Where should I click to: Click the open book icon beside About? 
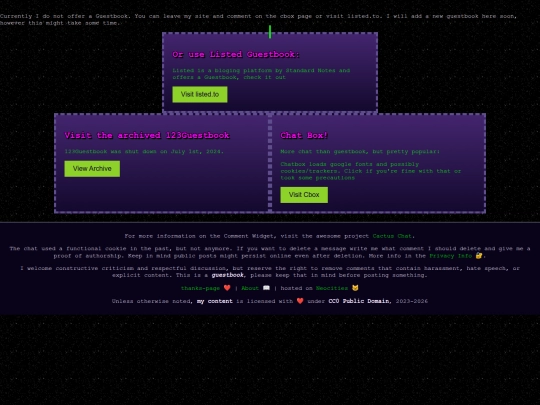tap(267, 288)
